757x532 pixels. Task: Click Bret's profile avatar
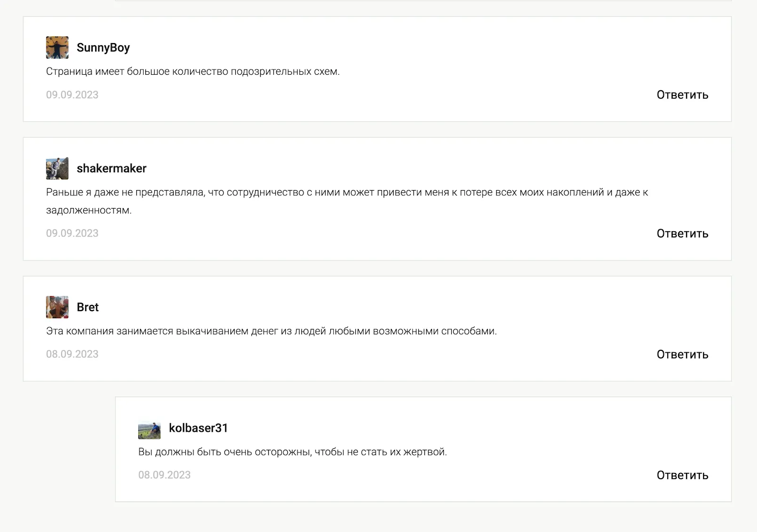pyautogui.click(x=57, y=307)
